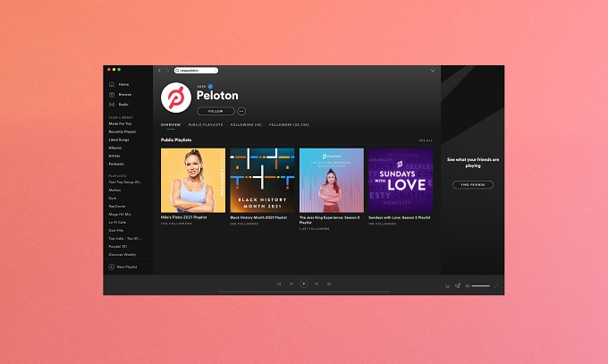608x364 pixels.
Task: Toggle shuffle playback
Action: point(279,284)
